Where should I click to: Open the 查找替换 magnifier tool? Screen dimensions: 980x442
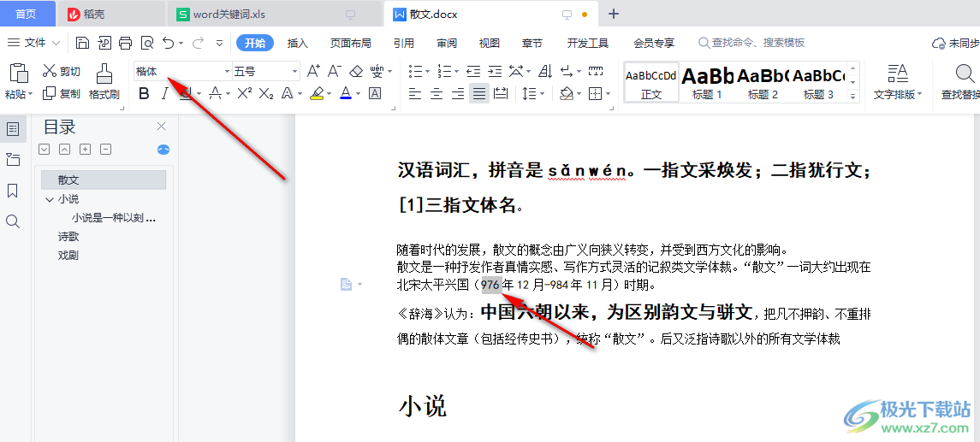960,82
